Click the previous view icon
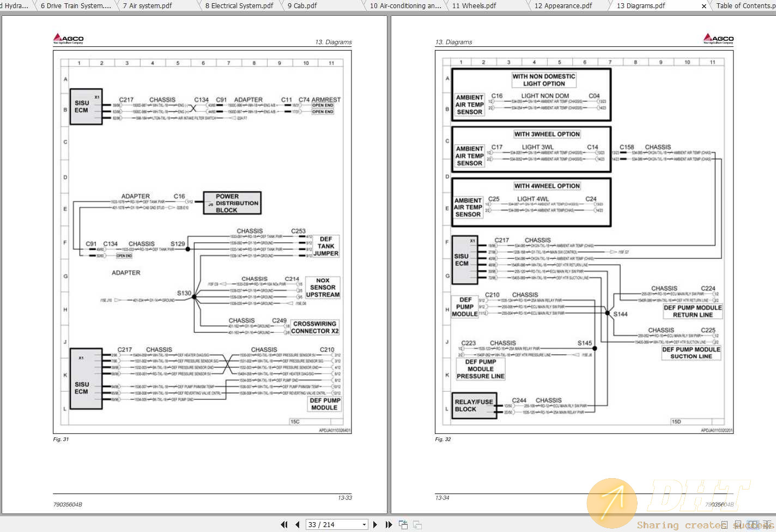776x532 pixels. tap(403, 524)
